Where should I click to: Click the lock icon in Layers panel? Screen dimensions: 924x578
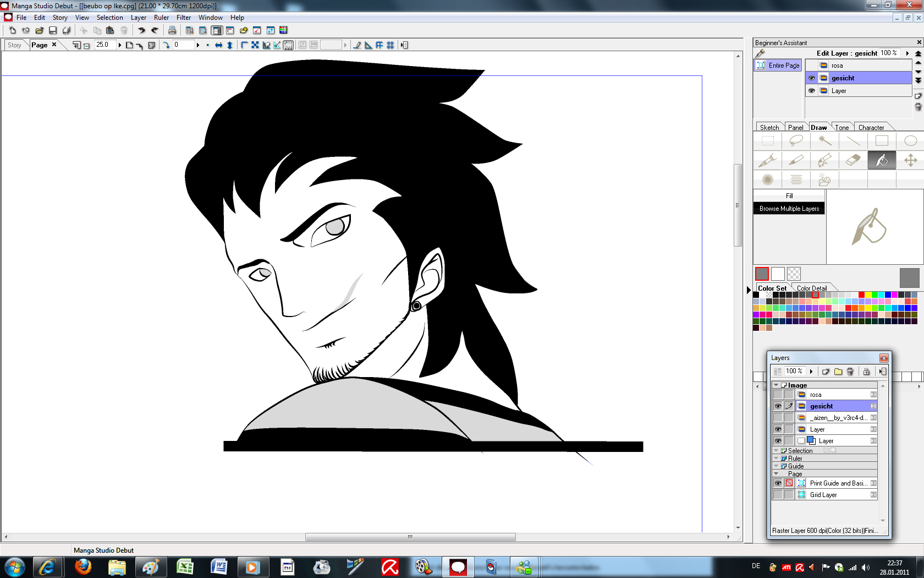point(866,372)
